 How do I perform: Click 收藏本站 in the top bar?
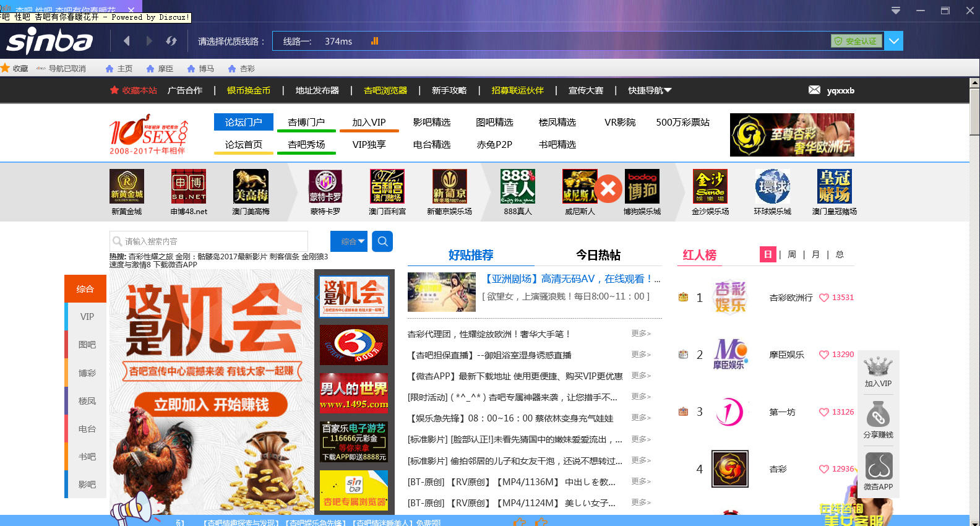(x=134, y=90)
